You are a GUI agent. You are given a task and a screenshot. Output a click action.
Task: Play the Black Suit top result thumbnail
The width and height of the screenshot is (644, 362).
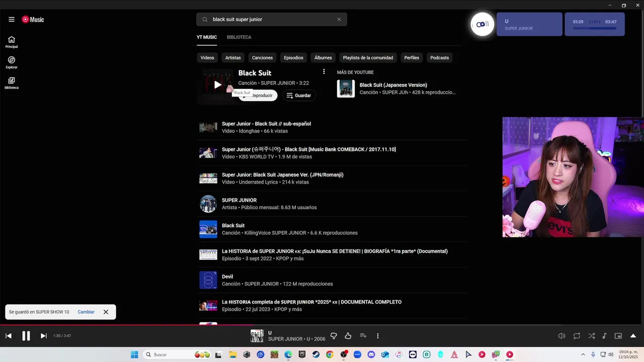(x=217, y=85)
